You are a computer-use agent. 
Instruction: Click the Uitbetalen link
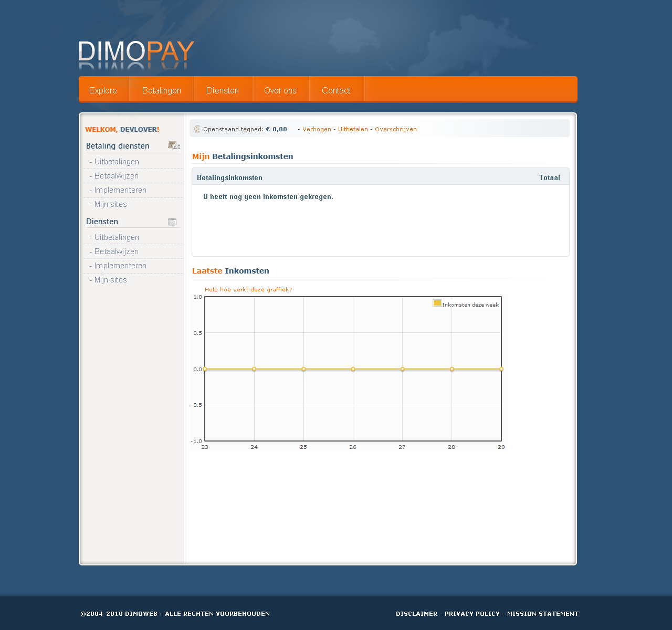(353, 129)
